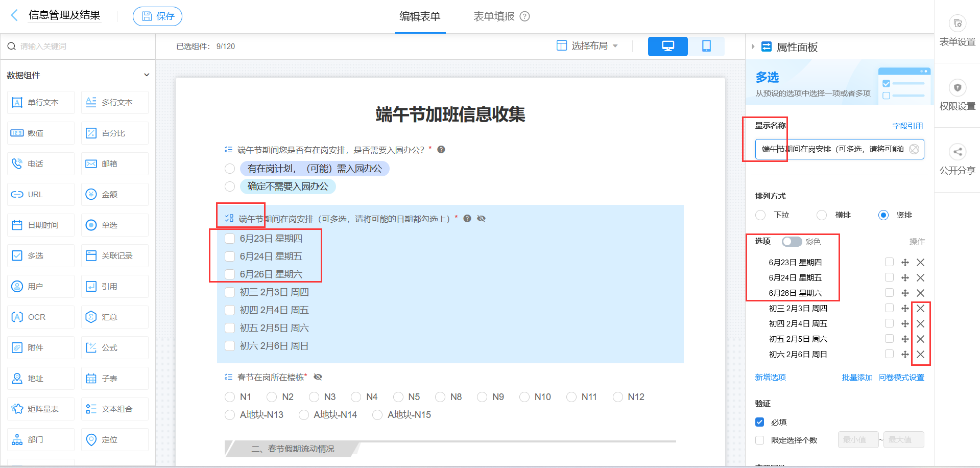Hide the 春节在岗所在楼栋 question

tap(318, 377)
